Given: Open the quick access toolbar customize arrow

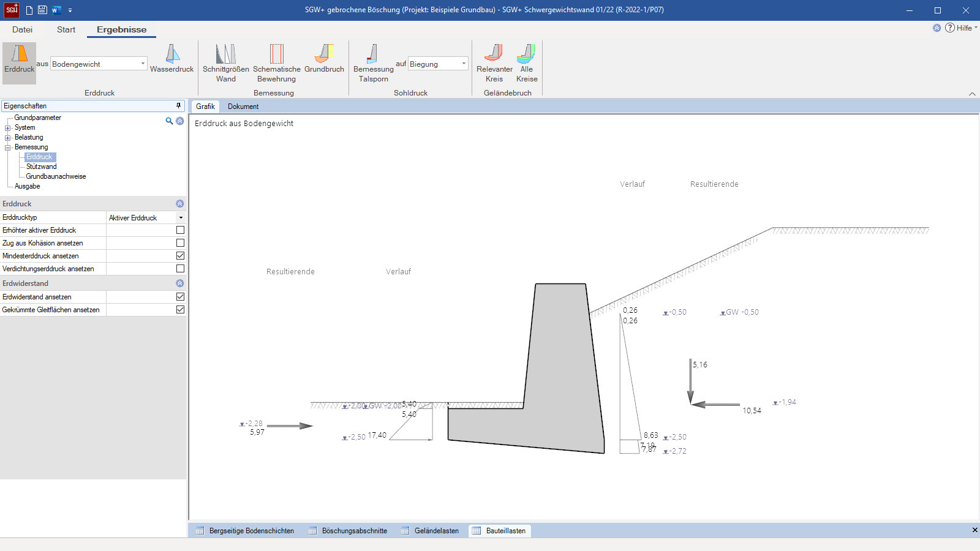Looking at the screenshot, I should point(70,10).
